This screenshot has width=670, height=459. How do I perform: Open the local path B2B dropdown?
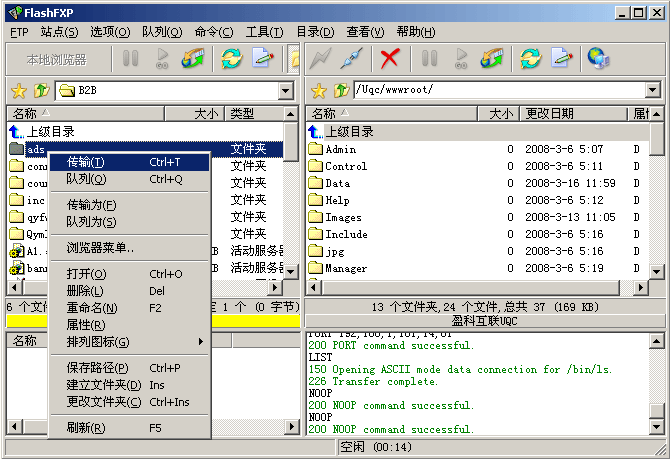(286, 91)
